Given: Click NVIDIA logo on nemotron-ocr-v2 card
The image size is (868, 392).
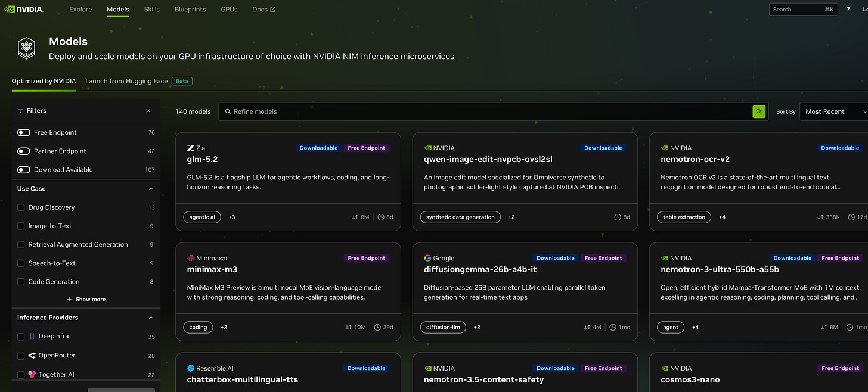Looking at the screenshot, I should coord(665,148).
